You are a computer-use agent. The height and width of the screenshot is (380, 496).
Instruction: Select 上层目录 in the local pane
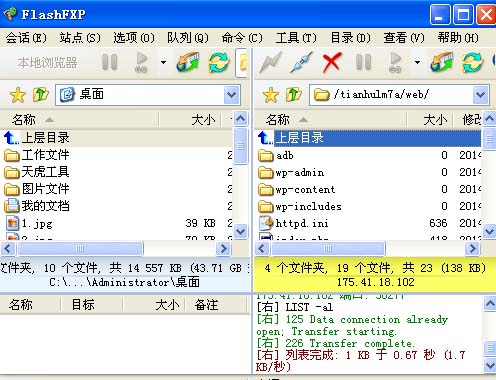tap(117, 138)
